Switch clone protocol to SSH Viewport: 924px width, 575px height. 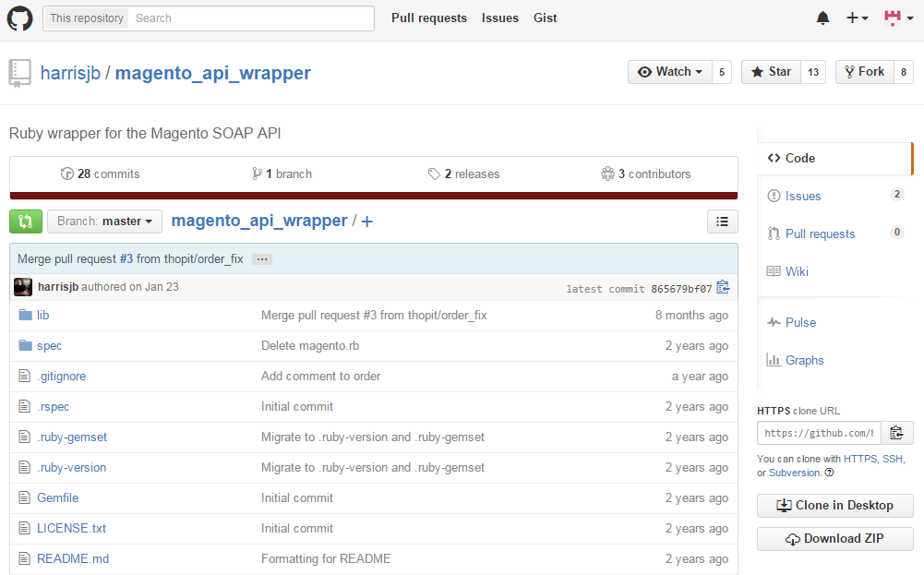pos(893,459)
